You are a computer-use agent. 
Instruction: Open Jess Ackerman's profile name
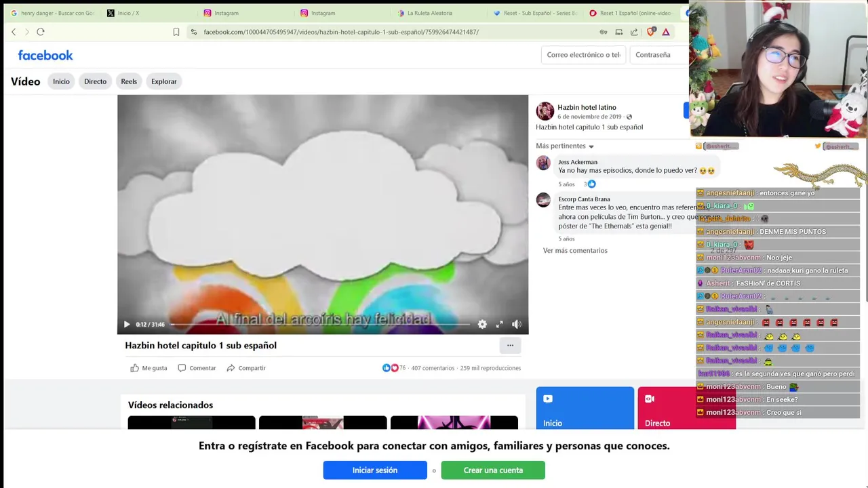click(x=578, y=162)
